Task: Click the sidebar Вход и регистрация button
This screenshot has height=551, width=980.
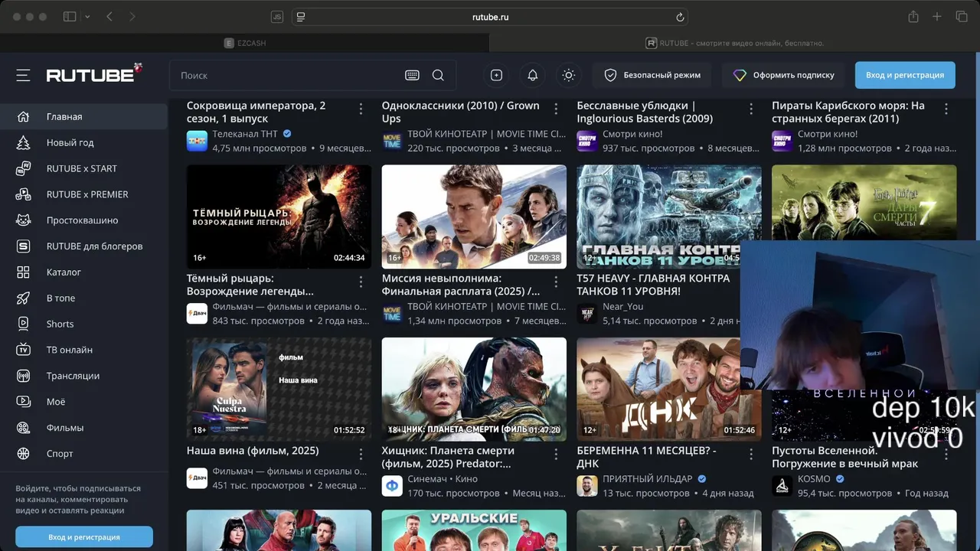Action: tap(84, 537)
